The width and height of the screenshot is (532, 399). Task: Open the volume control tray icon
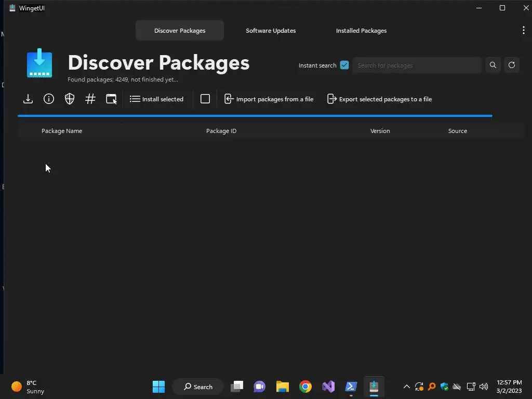pyautogui.click(x=484, y=387)
